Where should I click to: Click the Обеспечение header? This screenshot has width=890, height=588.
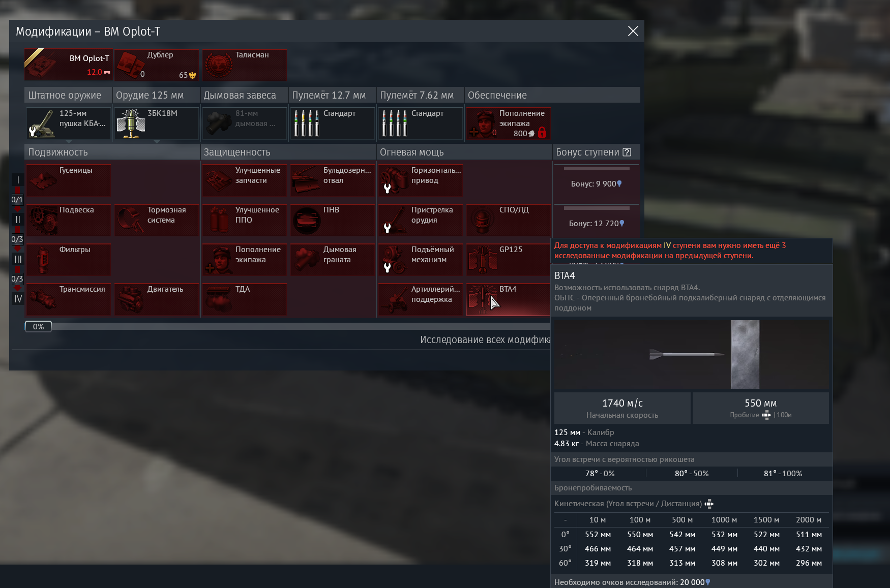tap(552, 95)
